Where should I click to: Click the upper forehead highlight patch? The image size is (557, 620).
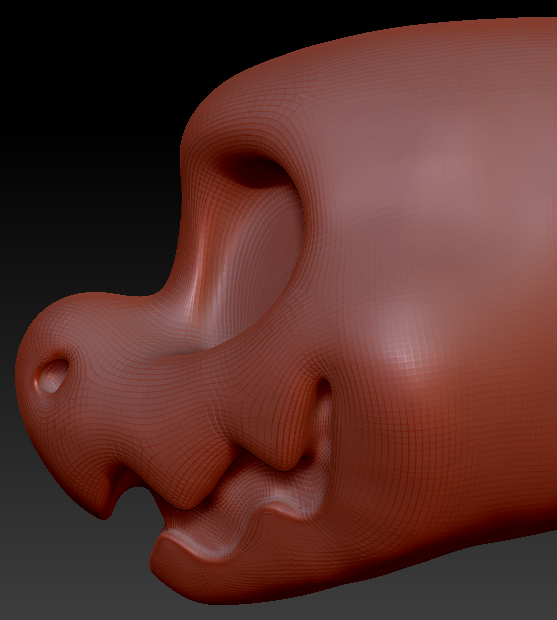pyautogui.click(x=447, y=166)
